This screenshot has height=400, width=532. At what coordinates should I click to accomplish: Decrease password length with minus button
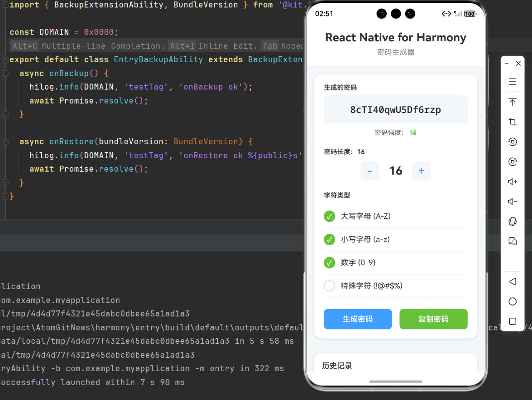pyautogui.click(x=370, y=171)
